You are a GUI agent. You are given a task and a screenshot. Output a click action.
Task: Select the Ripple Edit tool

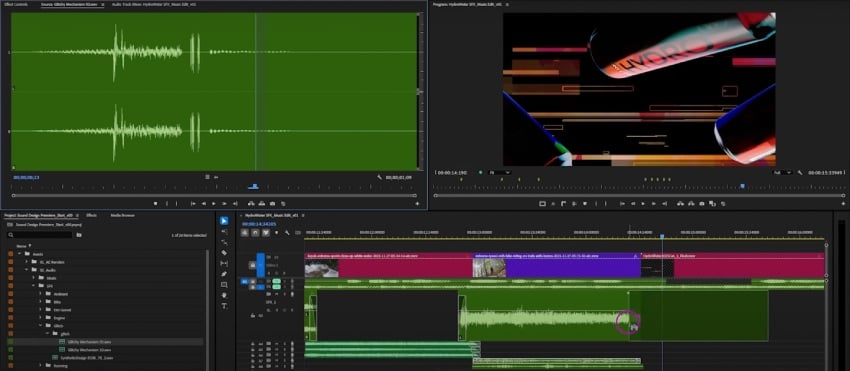point(224,242)
